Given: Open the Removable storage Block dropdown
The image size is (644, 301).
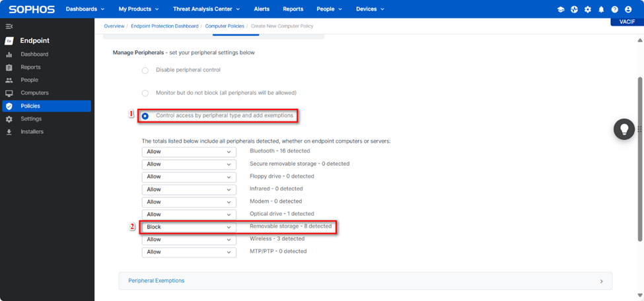Looking at the screenshot, I should point(189,227).
